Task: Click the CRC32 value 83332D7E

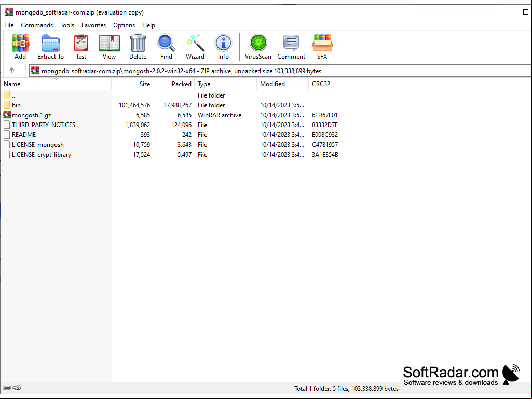Action: [x=325, y=125]
